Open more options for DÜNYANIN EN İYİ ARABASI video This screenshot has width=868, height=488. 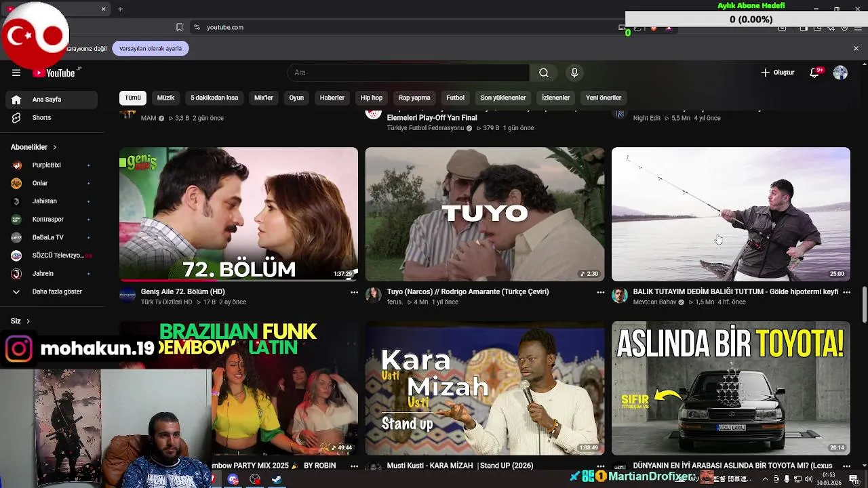[x=846, y=466]
